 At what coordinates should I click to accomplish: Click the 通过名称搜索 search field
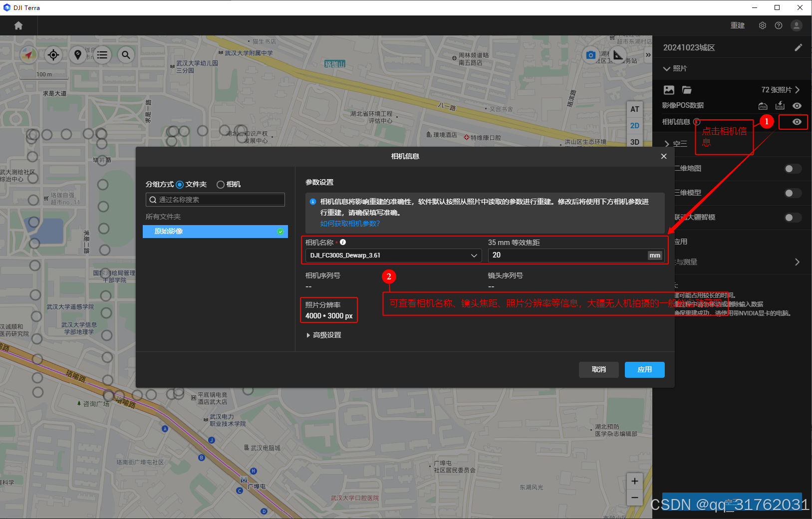pos(215,200)
